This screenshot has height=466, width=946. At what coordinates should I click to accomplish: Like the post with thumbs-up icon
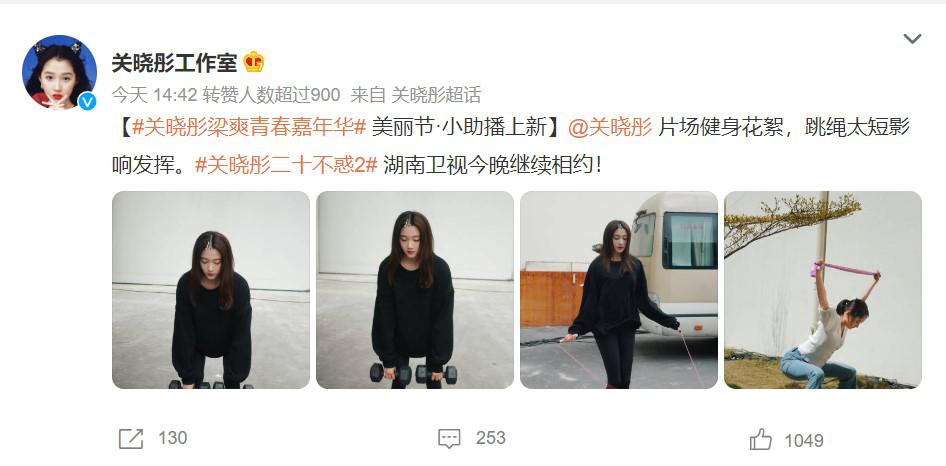pos(761,439)
